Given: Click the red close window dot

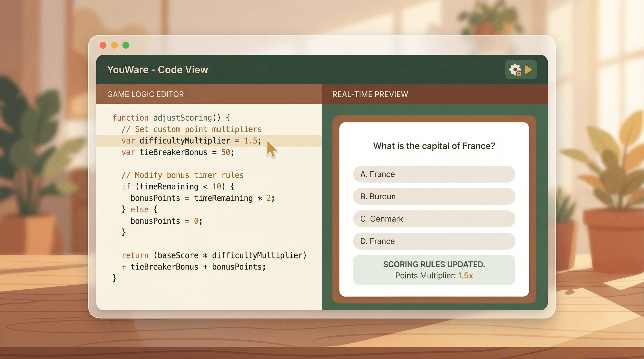Looking at the screenshot, I should click(x=103, y=45).
